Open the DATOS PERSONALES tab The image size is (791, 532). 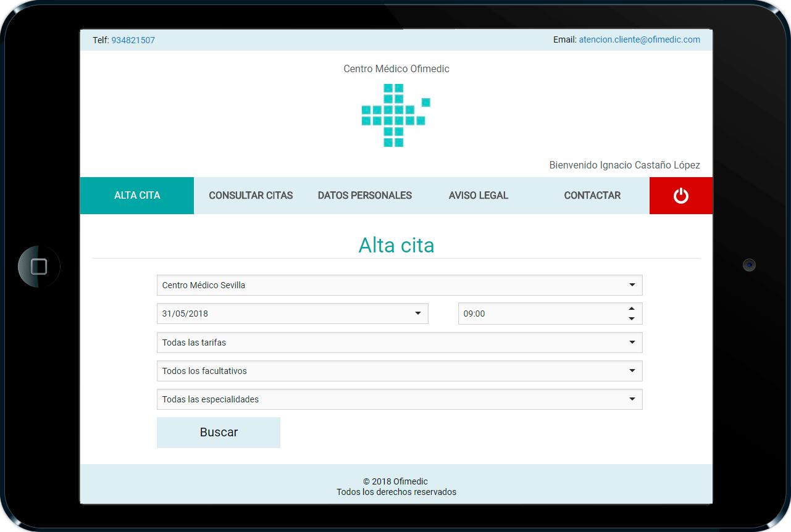364,196
